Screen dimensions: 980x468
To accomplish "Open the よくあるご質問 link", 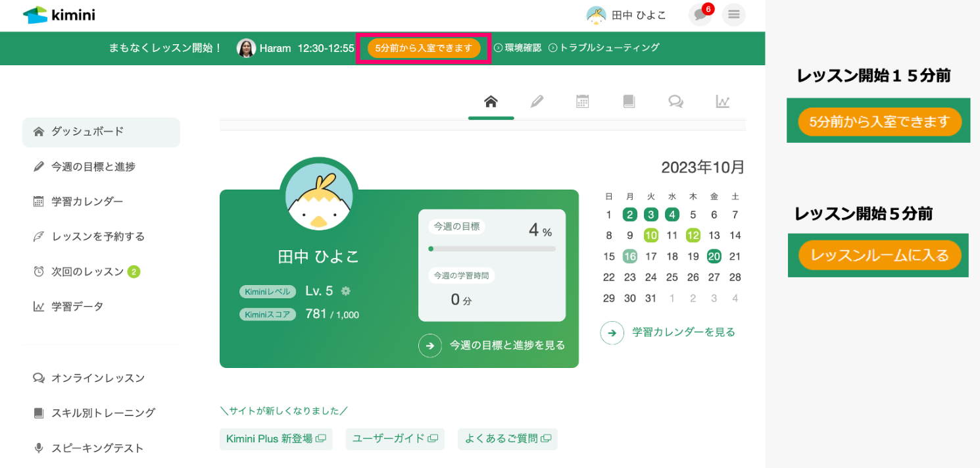I will tap(508, 439).
